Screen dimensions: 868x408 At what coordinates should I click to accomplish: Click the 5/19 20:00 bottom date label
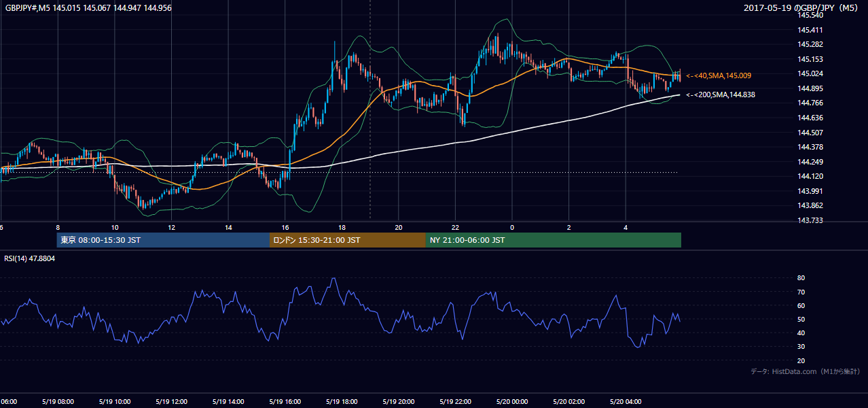click(399, 402)
